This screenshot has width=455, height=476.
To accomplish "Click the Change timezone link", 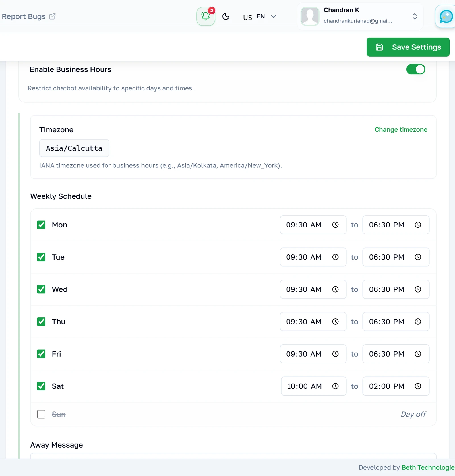I will [x=401, y=129].
